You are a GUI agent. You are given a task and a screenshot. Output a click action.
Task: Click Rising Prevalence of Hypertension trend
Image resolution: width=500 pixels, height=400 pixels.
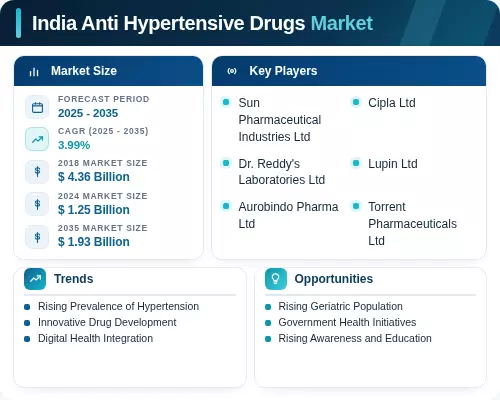tap(118, 306)
